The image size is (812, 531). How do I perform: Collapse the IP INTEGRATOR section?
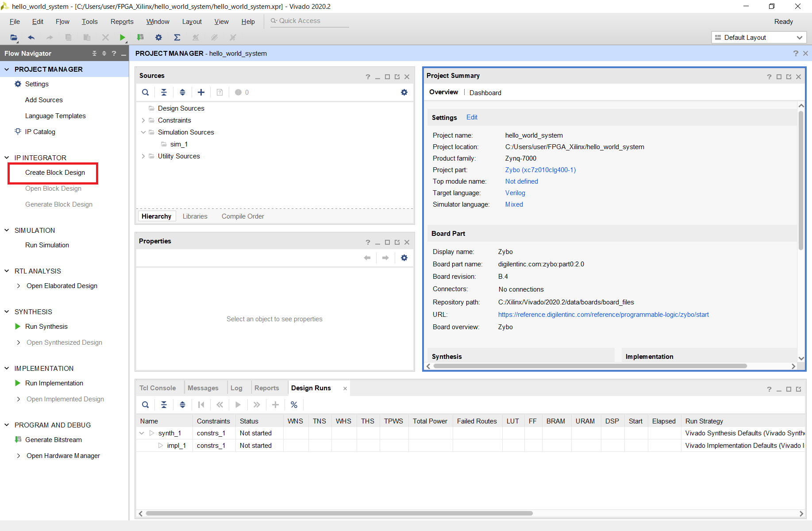pyautogui.click(x=7, y=158)
